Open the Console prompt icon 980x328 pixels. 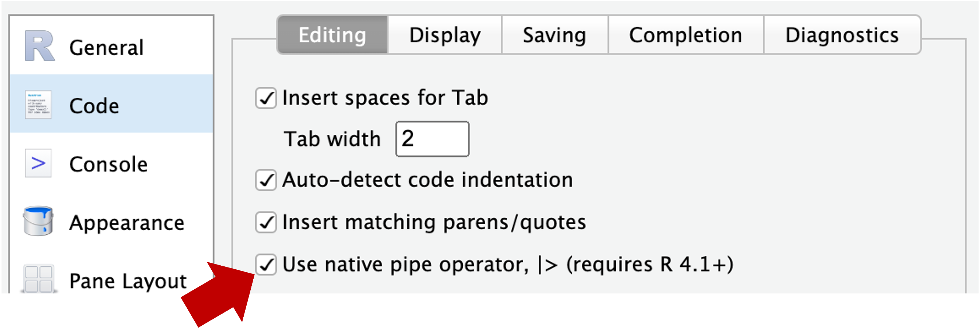[38, 163]
